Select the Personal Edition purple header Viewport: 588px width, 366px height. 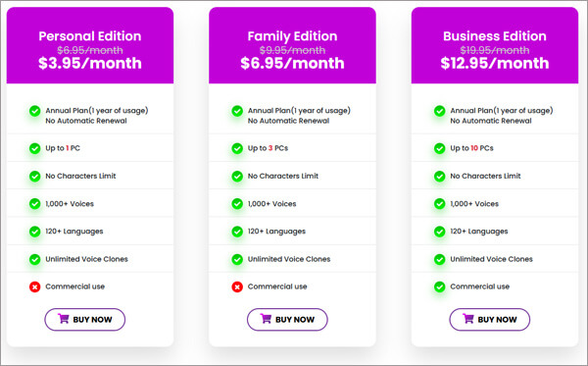(x=90, y=45)
